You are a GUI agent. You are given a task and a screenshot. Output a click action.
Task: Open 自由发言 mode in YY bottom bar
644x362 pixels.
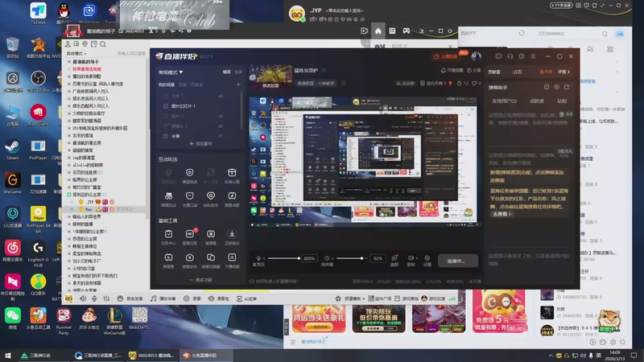pos(130,298)
